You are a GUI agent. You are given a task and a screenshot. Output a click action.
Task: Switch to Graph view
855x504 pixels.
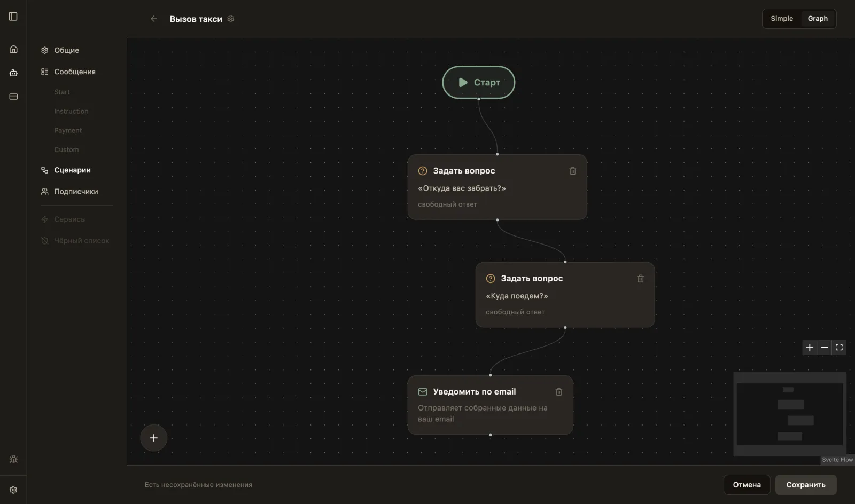818,19
